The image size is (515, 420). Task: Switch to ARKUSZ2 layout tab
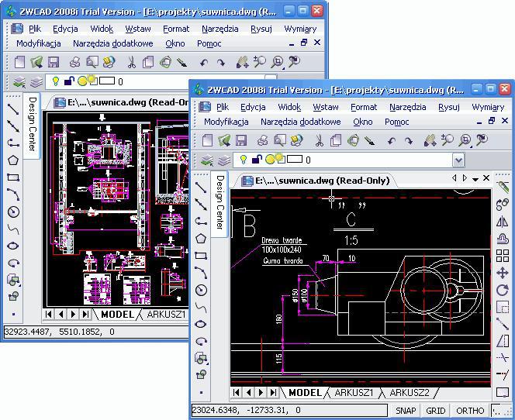coord(410,393)
